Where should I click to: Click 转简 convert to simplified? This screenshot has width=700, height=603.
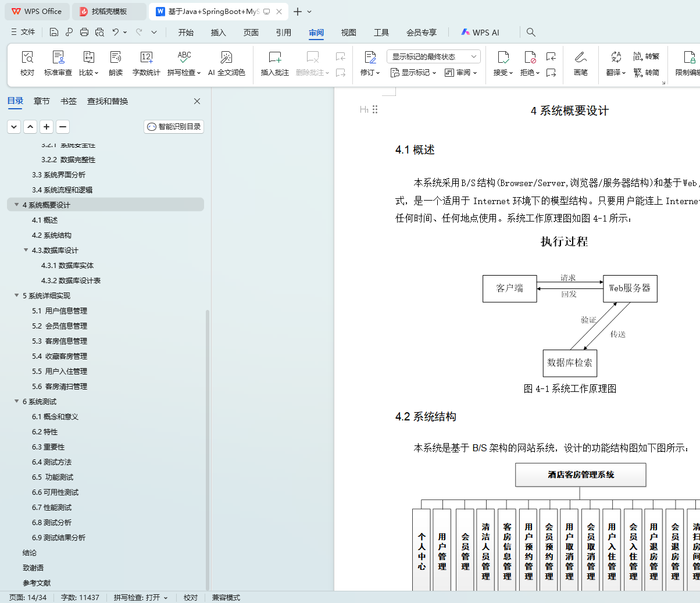coord(647,73)
